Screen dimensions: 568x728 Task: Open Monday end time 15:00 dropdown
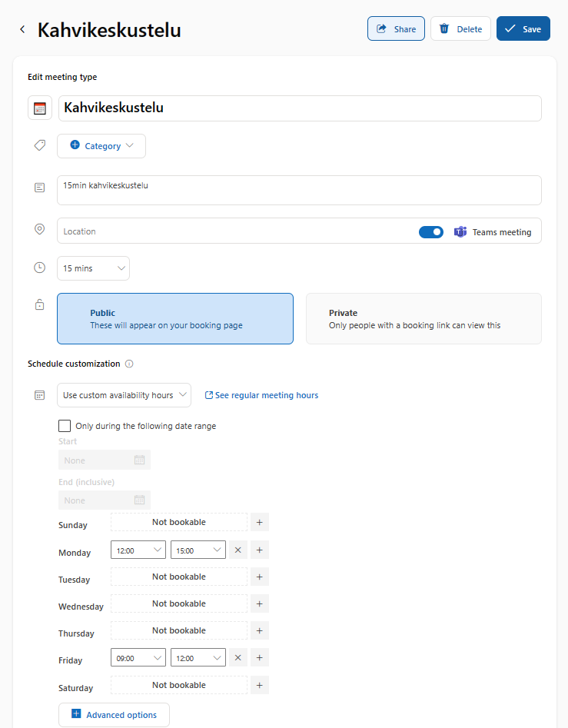(198, 550)
